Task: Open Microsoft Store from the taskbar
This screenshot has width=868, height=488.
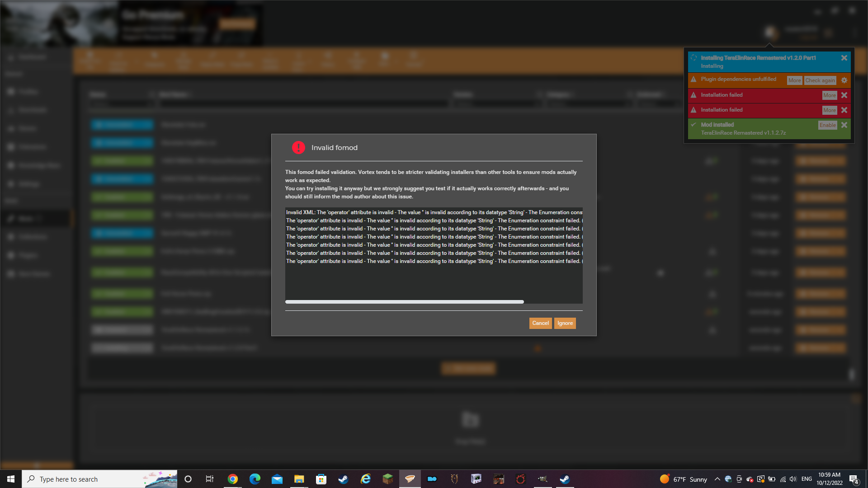Action: (x=321, y=479)
